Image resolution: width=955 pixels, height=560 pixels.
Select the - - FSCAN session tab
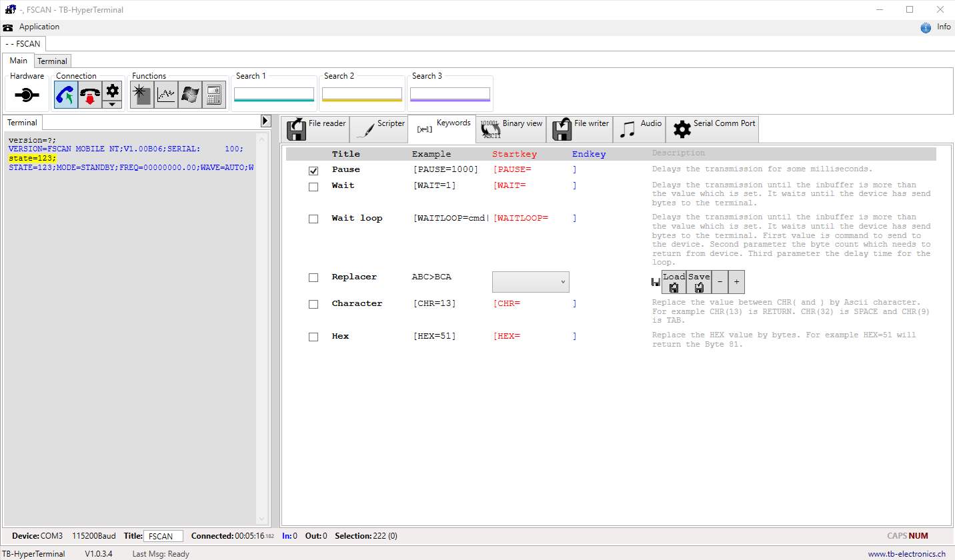pos(23,44)
